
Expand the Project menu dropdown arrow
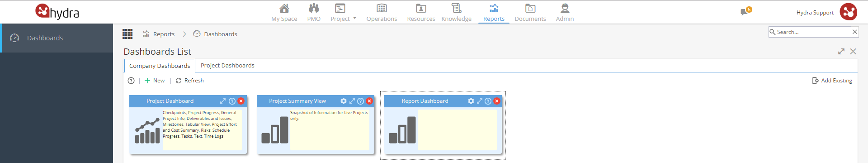[x=354, y=18]
